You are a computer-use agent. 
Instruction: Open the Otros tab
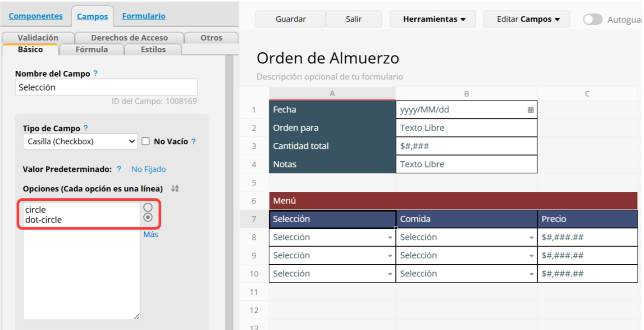[x=211, y=38]
